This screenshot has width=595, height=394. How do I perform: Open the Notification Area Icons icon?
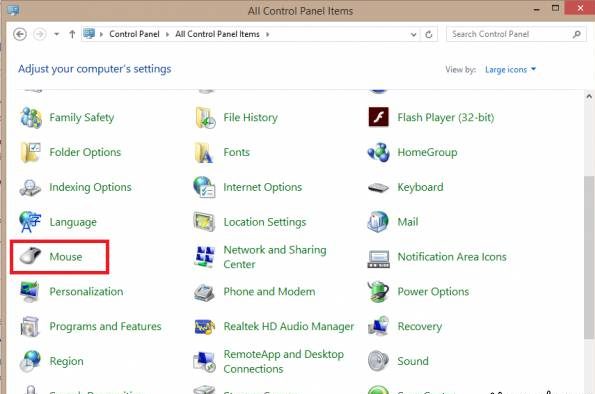[x=378, y=258]
